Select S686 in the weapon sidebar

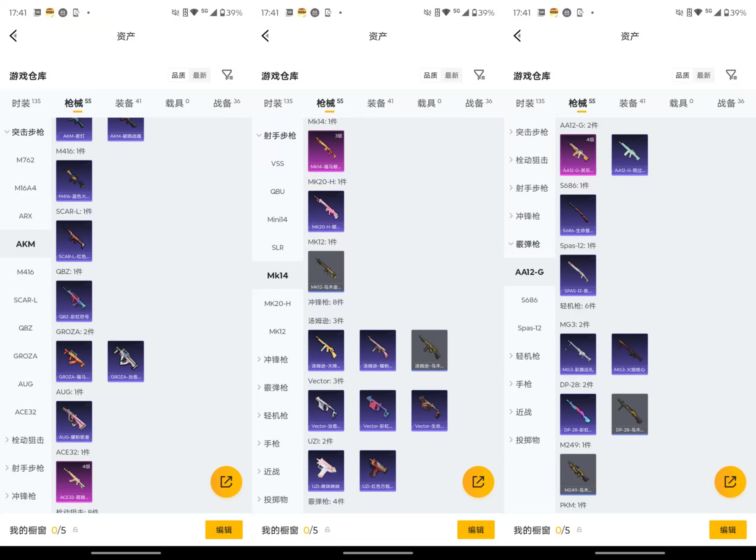(x=529, y=300)
